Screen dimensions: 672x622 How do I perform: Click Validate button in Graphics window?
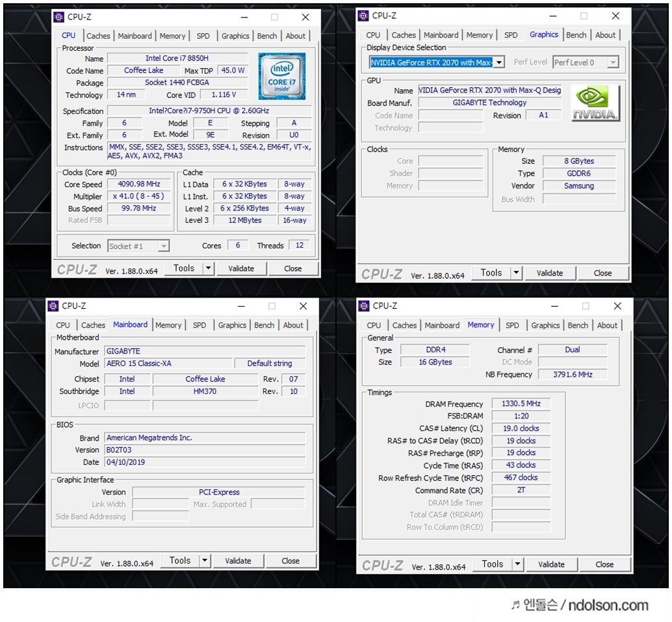tap(550, 273)
